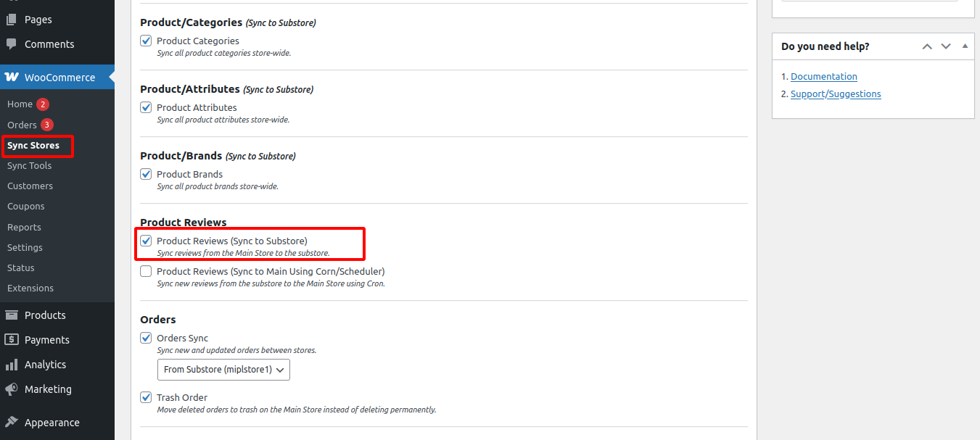Go to WooCommerce Orders submenu
Screen dimensions: 980x440
[22, 125]
